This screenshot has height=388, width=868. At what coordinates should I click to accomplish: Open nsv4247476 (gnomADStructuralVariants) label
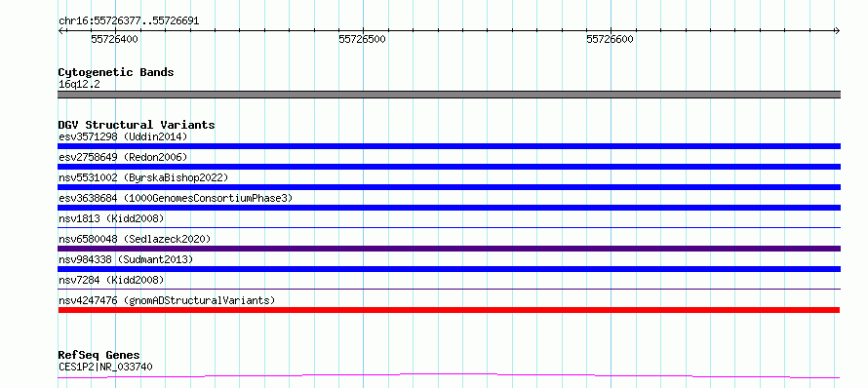point(167,300)
